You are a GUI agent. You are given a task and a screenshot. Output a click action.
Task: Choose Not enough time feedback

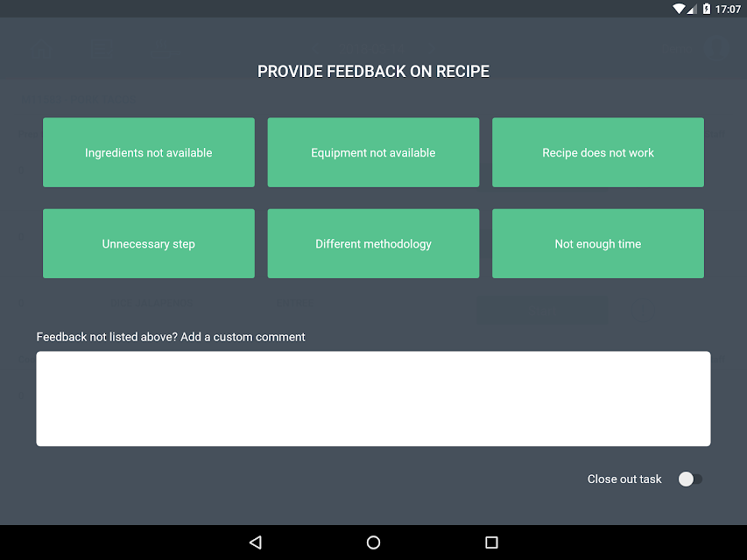tap(598, 243)
